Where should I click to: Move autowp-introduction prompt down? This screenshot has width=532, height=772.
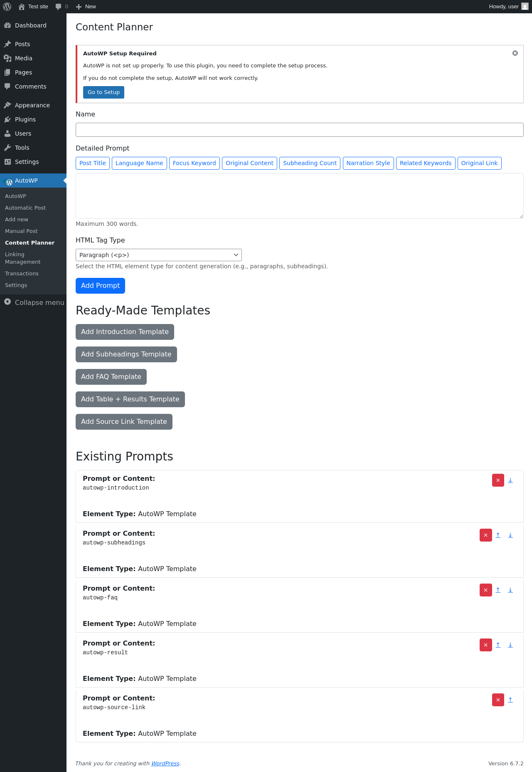(x=510, y=480)
